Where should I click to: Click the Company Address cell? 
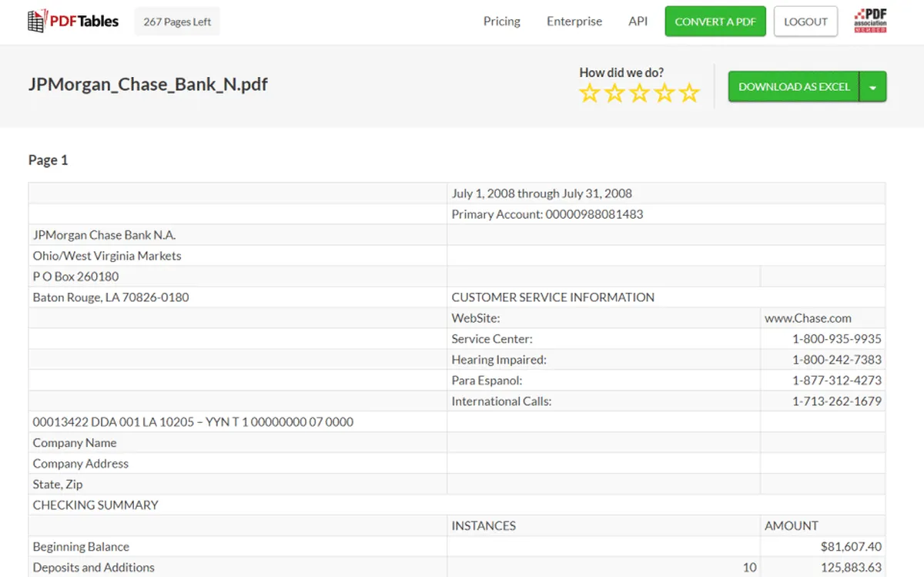click(238, 464)
